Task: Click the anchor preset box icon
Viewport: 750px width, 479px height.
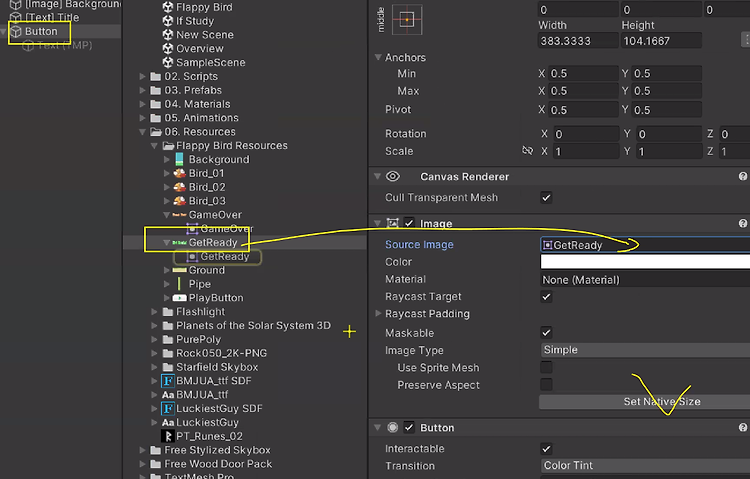Action: [407, 20]
